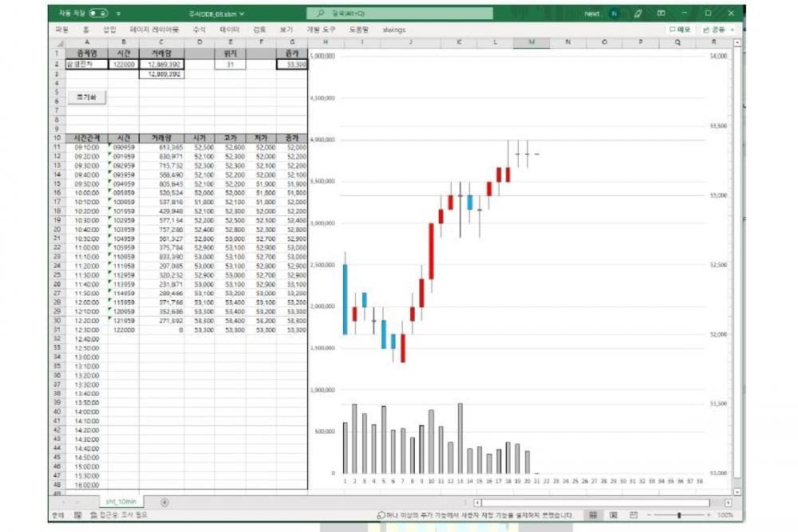This screenshot has height=532, width=798.
Task: Switch to the sht_10min sheet tab
Action: pos(121,502)
